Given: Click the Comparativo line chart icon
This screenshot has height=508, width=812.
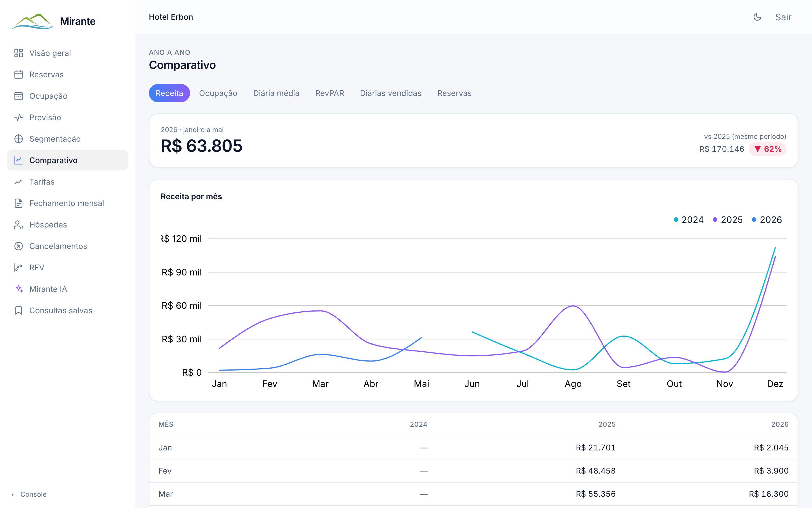Looking at the screenshot, I should coord(18,161).
